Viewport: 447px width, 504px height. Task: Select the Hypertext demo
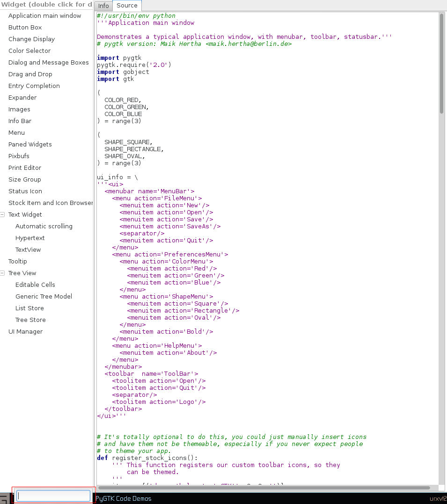30,238
